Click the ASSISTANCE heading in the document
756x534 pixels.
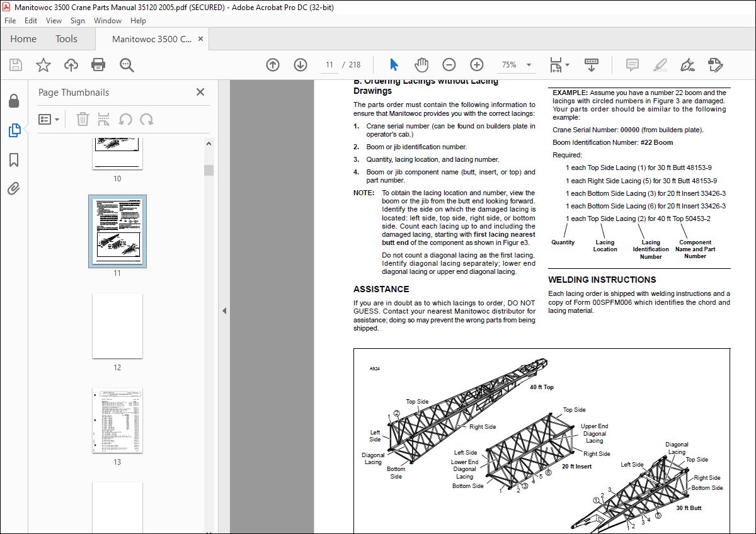coord(381,289)
